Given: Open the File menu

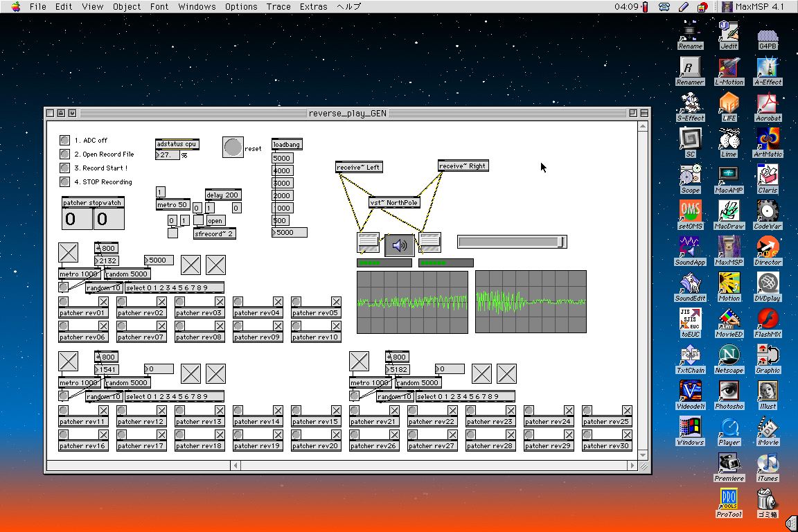Looking at the screenshot, I should click(x=37, y=7).
